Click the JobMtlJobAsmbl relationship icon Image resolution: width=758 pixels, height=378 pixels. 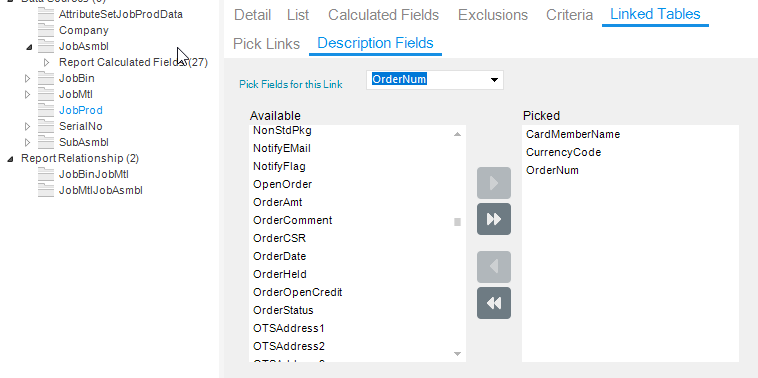(x=46, y=190)
